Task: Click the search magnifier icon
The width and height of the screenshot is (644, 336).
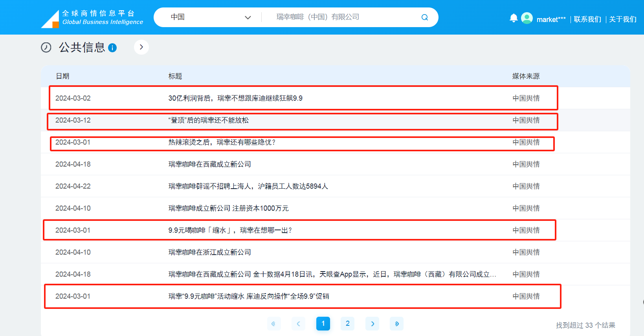Action: (425, 17)
